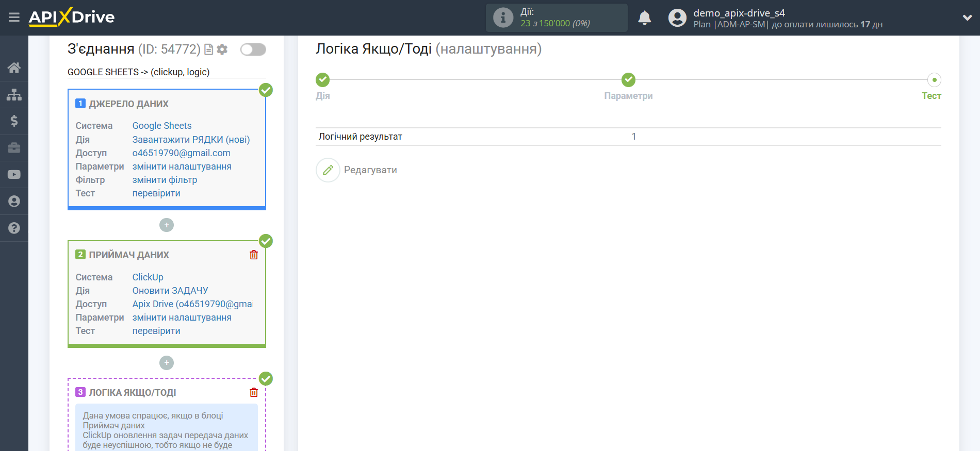The width and height of the screenshot is (980, 451).
Task: Click the demo_apix-drive_s4 username
Action: click(739, 13)
